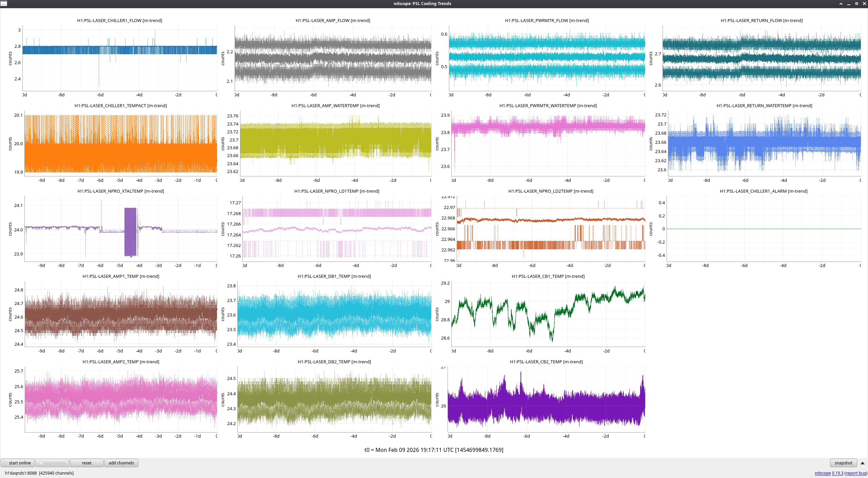Image resolution: width=868 pixels, height=478 pixels.
Task: Shade window with the up-chevron icon
Action: pyautogui.click(x=841, y=4)
